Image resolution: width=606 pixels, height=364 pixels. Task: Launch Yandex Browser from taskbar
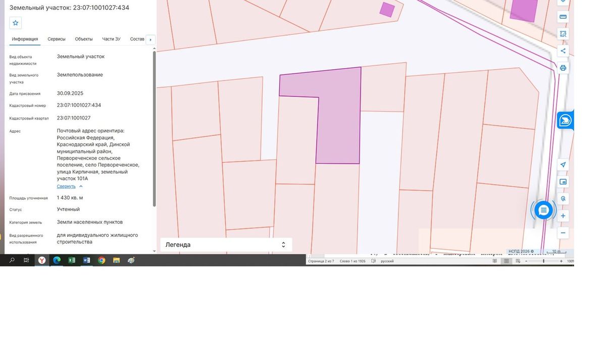pyautogui.click(x=42, y=260)
